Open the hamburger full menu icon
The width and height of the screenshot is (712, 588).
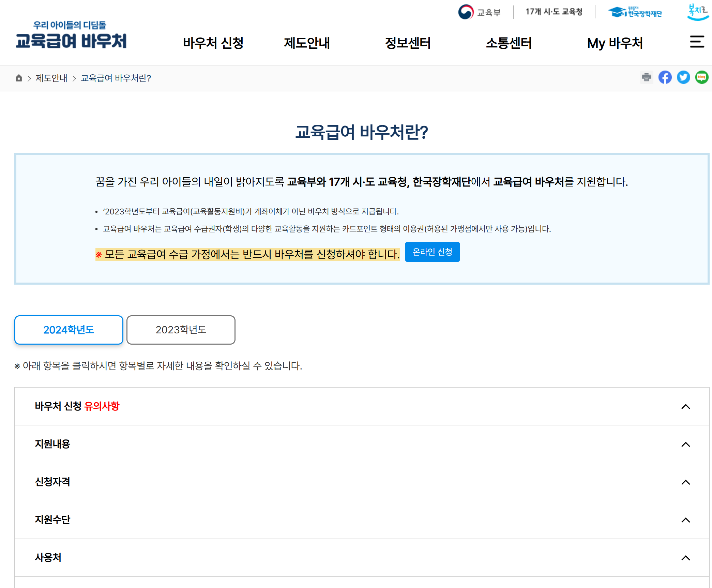(697, 42)
